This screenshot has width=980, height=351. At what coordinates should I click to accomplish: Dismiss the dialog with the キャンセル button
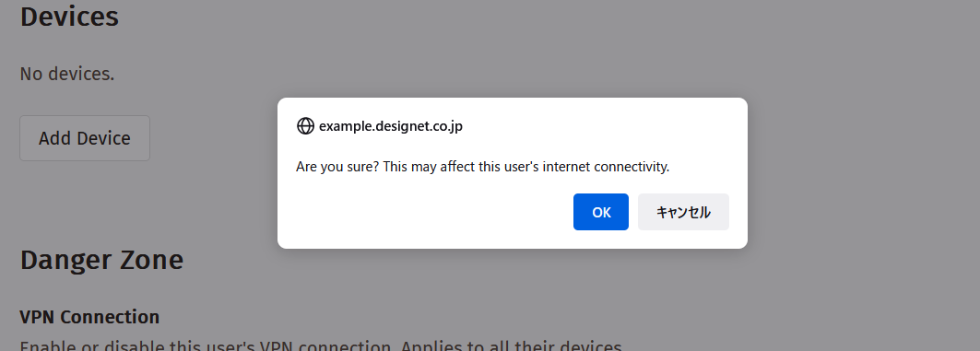tap(683, 212)
